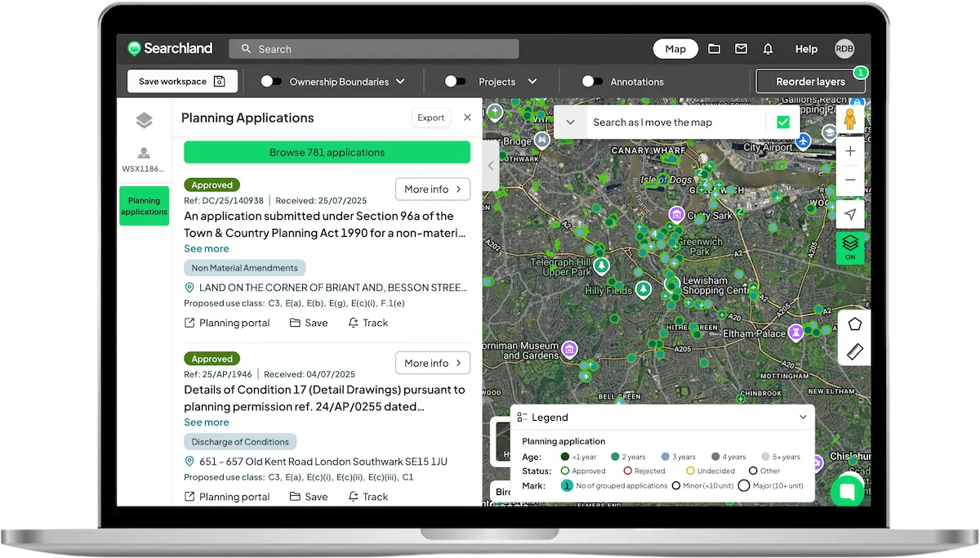Click Approved badge for DC/25/140938
980x558 pixels.
point(212,185)
